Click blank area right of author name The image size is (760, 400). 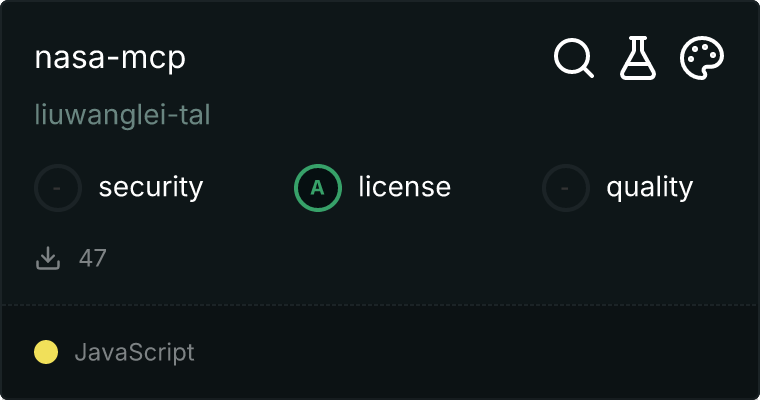pos(450,116)
